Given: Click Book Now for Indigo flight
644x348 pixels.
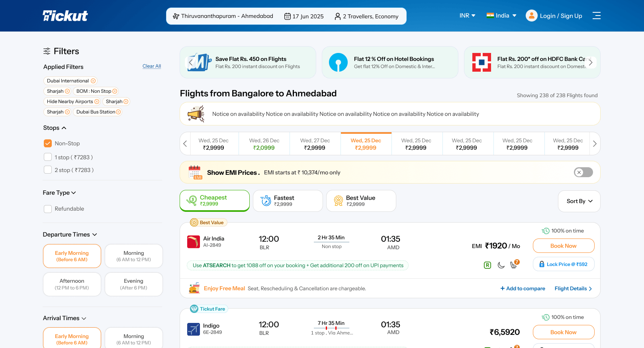Looking at the screenshot, I should [564, 332].
